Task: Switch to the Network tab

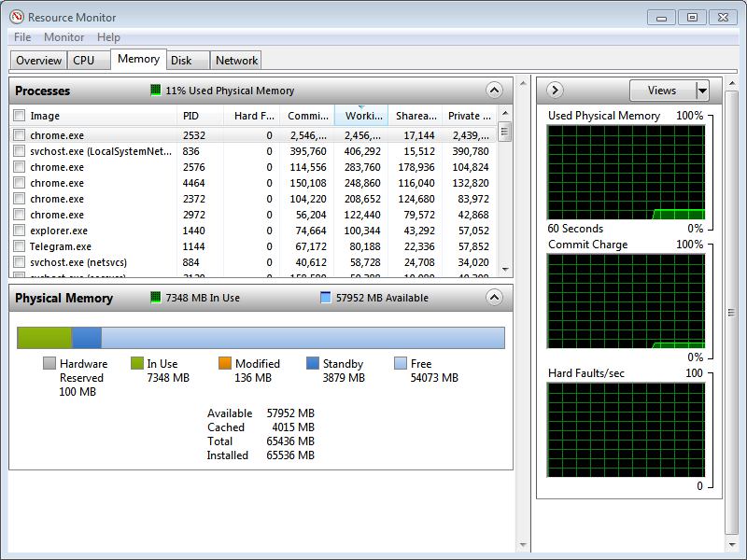Action: [x=236, y=61]
